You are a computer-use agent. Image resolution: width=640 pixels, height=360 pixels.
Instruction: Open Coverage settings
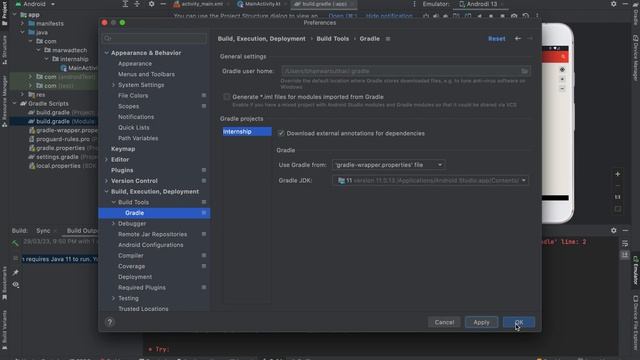click(131, 266)
